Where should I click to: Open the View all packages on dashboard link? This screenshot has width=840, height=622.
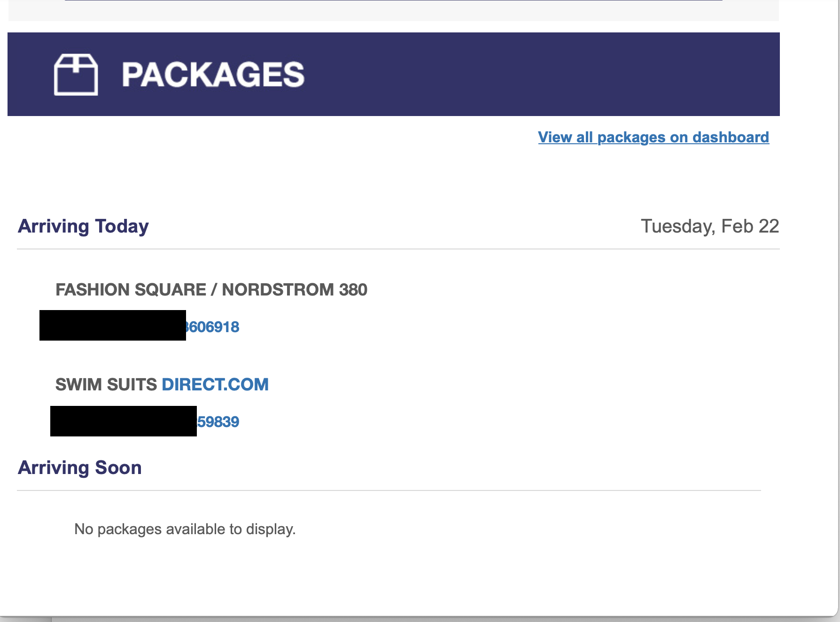click(x=653, y=138)
